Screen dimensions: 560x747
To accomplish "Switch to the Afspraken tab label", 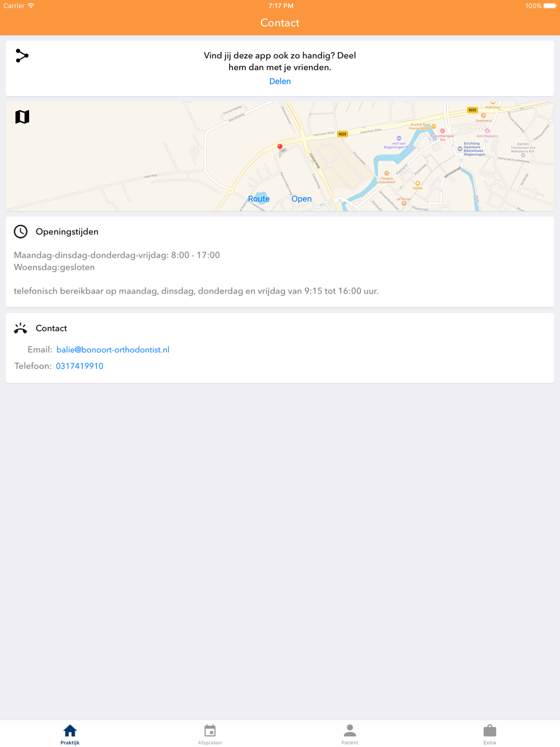I will click(210, 743).
